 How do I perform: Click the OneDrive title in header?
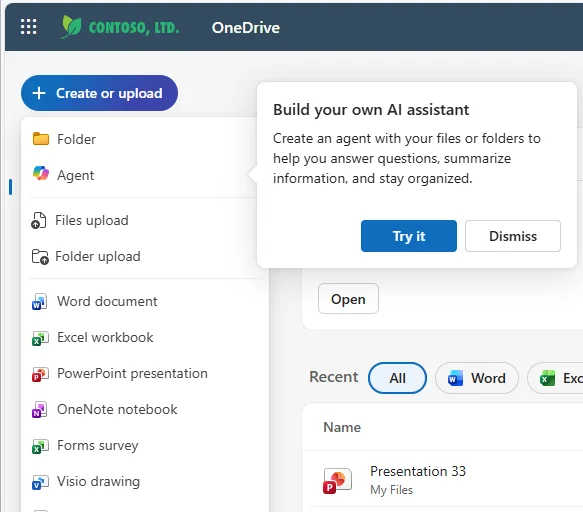click(x=245, y=28)
